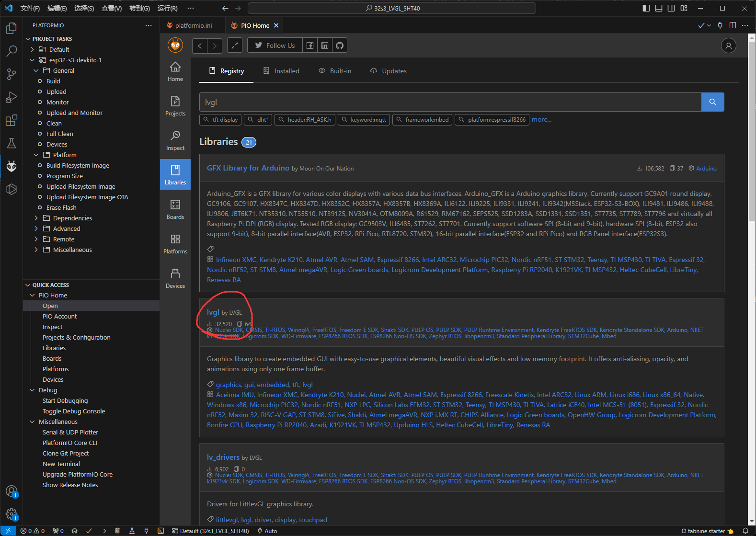Expand the Default task folder

pos(32,49)
